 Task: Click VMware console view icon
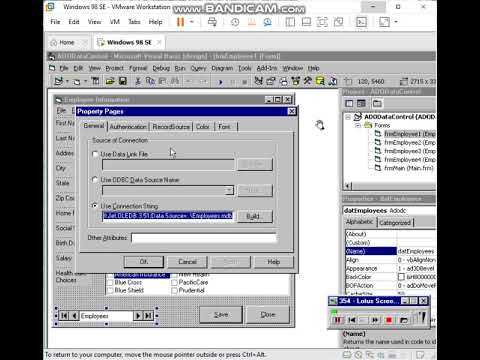coord(362,22)
